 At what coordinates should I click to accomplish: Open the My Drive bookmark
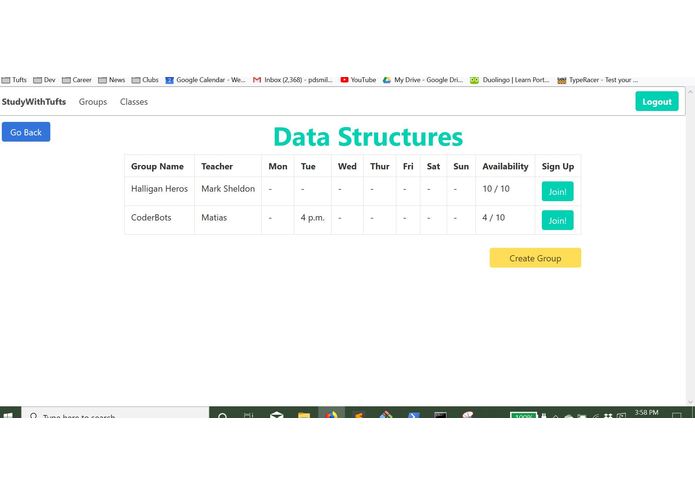tap(423, 80)
